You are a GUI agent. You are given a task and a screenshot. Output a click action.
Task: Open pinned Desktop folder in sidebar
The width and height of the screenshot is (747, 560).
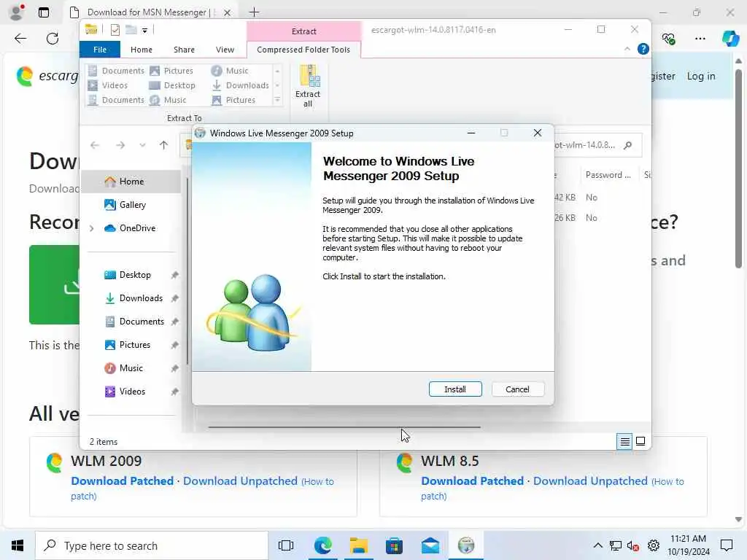click(135, 275)
